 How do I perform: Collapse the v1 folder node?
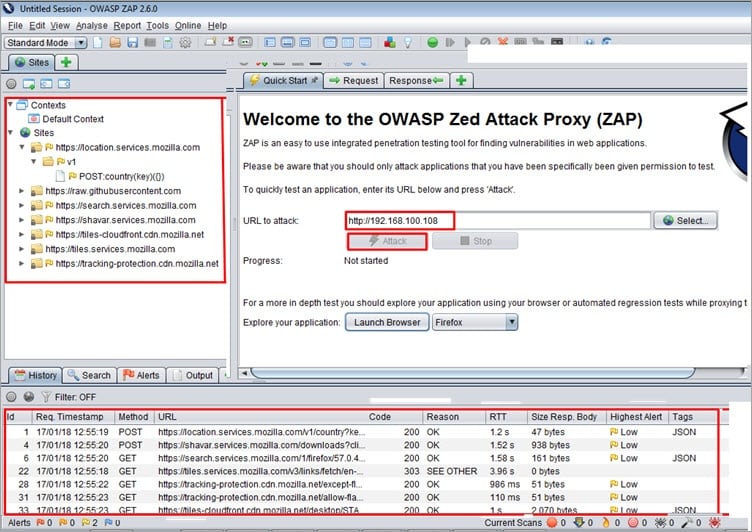[34, 161]
